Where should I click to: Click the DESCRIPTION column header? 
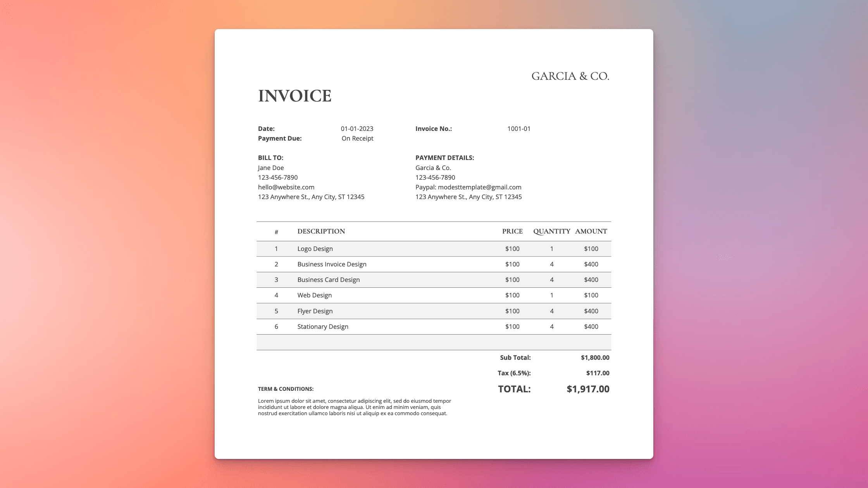(x=321, y=231)
